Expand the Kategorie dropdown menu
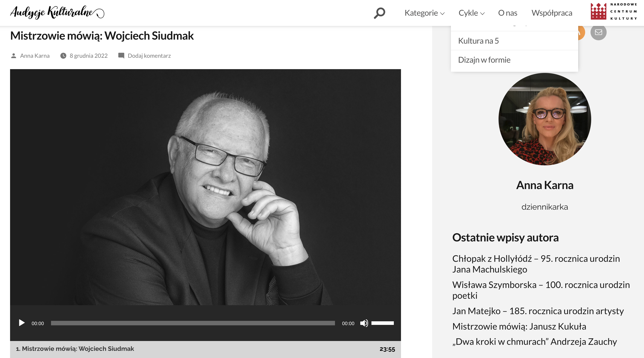The height and width of the screenshot is (358, 644). click(424, 13)
